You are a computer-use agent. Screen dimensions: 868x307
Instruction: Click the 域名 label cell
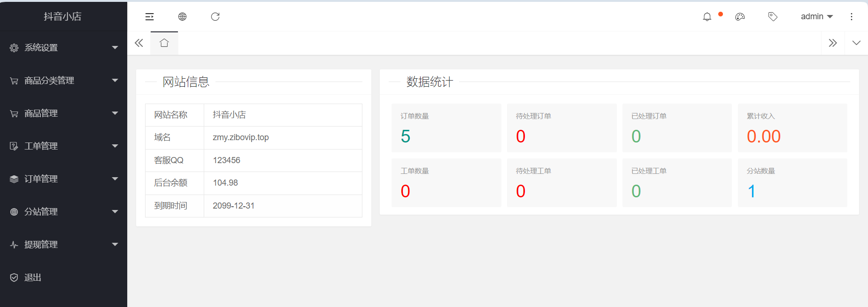click(x=175, y=138)
